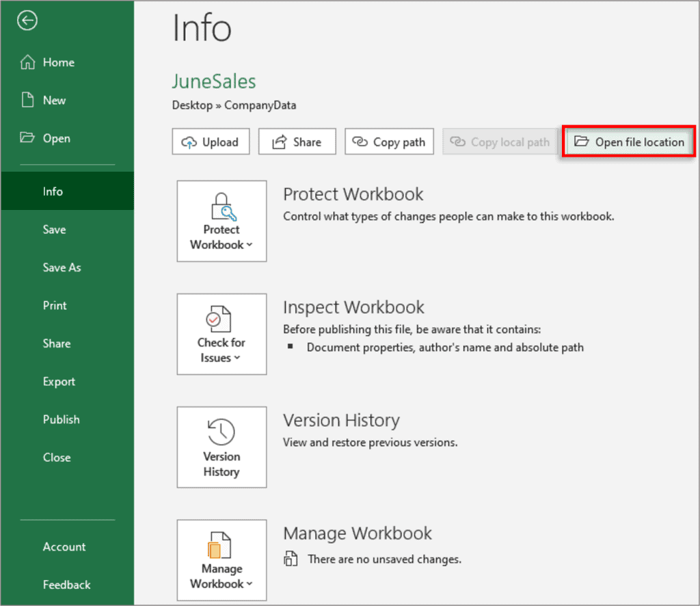
Task: Click Close in the sidebar menu
Action: 56,458
